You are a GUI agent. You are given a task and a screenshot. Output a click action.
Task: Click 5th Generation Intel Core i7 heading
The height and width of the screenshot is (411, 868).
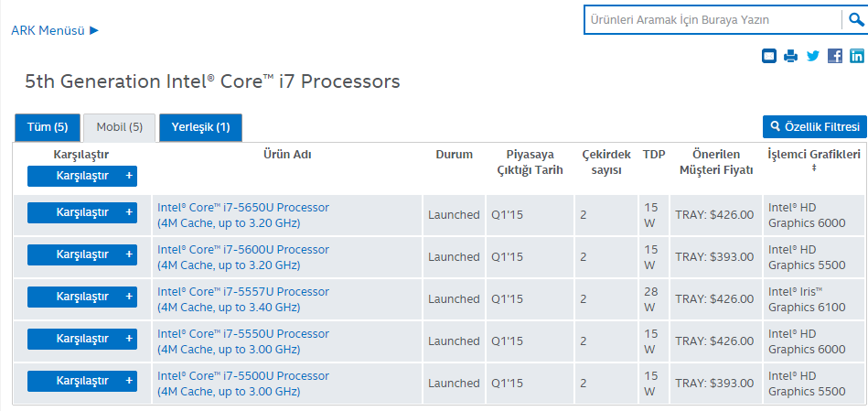pos(212,82)
